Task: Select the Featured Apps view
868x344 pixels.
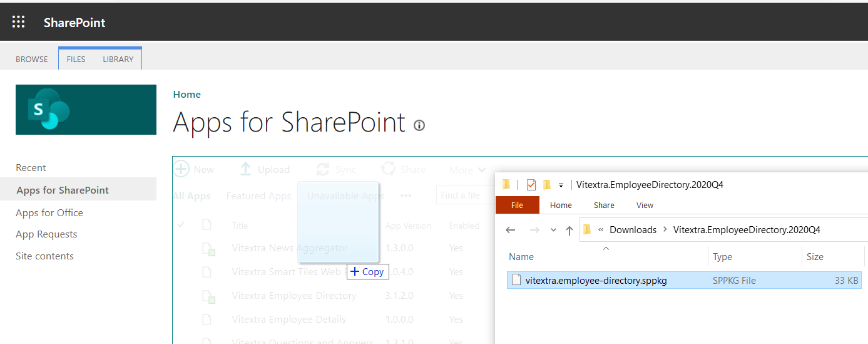Action: pyautogui.click(x=258, y=196)
